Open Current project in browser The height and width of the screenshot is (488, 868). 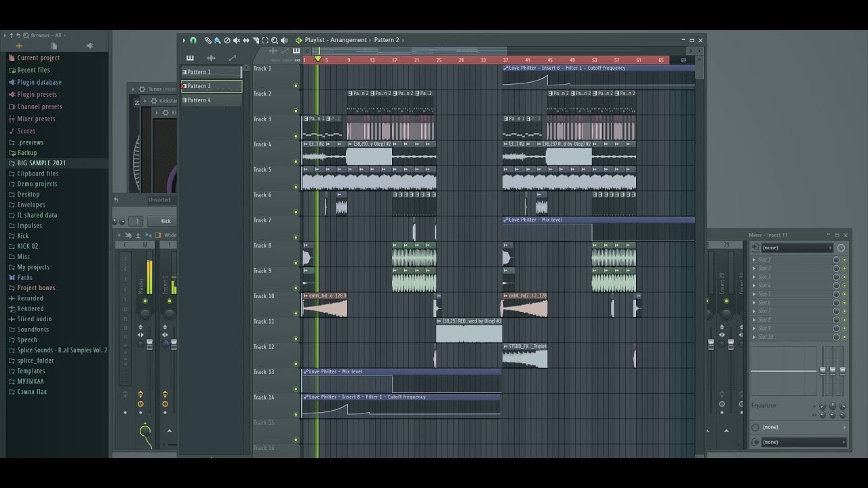39,58
